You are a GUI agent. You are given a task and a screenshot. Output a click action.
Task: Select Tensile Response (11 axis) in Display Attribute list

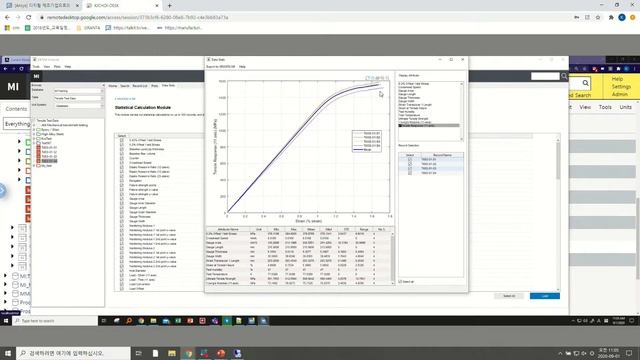tap(429, 125)
